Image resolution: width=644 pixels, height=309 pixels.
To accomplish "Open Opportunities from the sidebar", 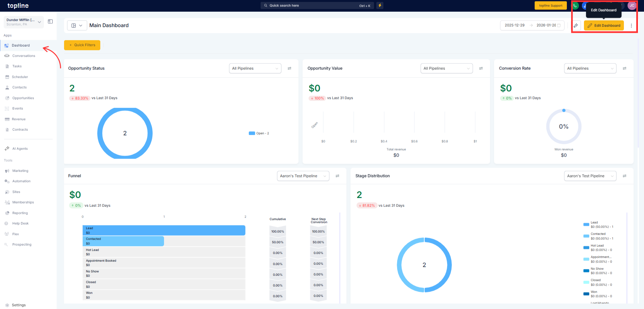I will (23, 98).
